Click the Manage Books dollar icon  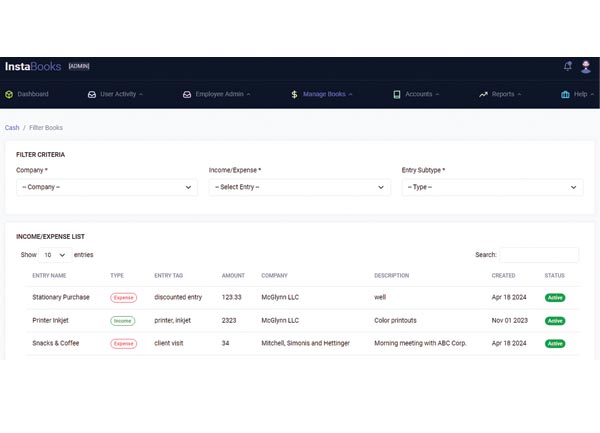(x=293, y=95)
